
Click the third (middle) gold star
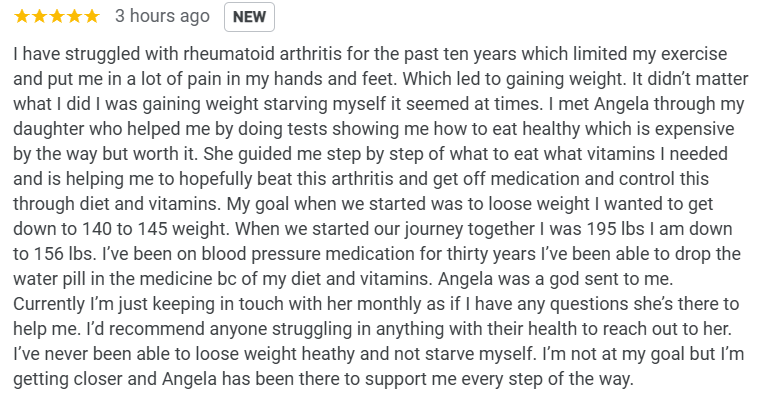57,17
